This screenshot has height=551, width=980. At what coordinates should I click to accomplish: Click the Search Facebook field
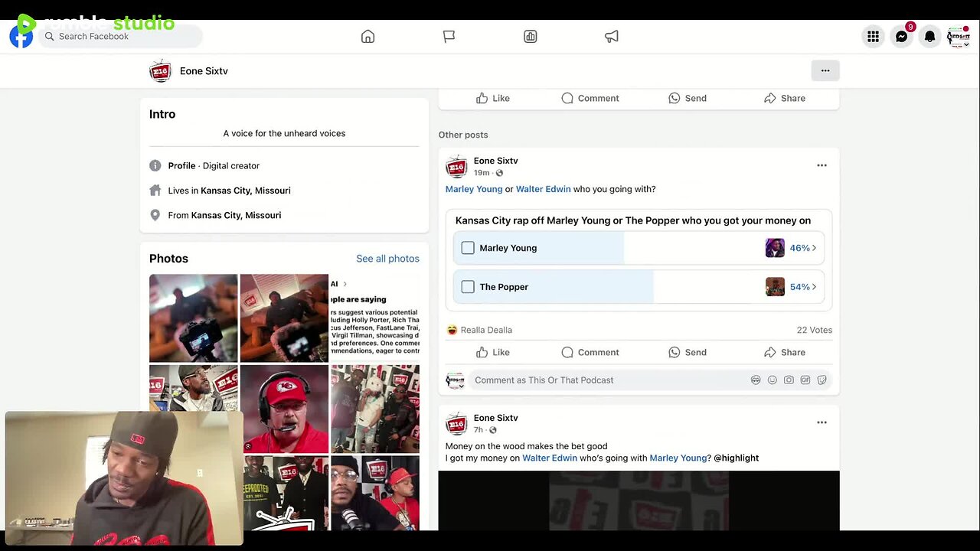click(121, 37)
